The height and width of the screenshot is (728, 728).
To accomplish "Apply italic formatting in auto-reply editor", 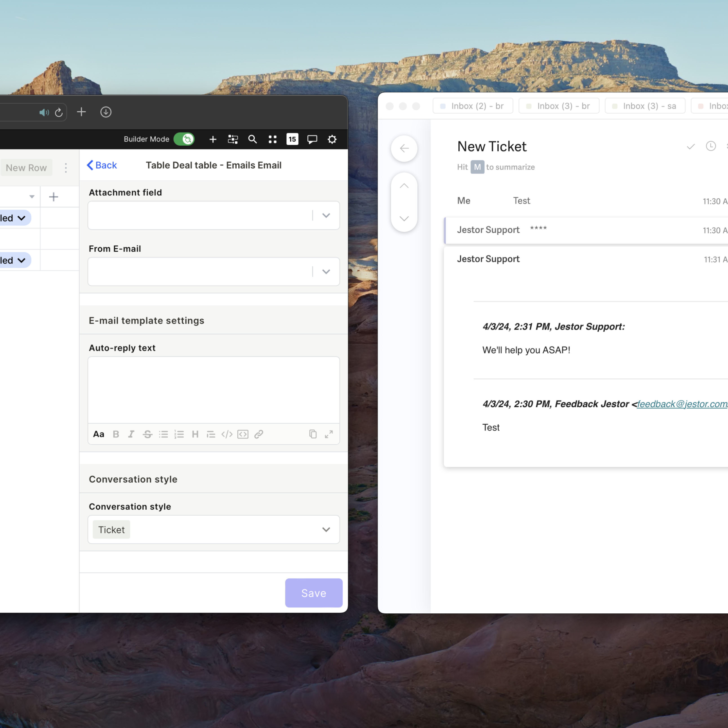I will (x=131, y=434).
